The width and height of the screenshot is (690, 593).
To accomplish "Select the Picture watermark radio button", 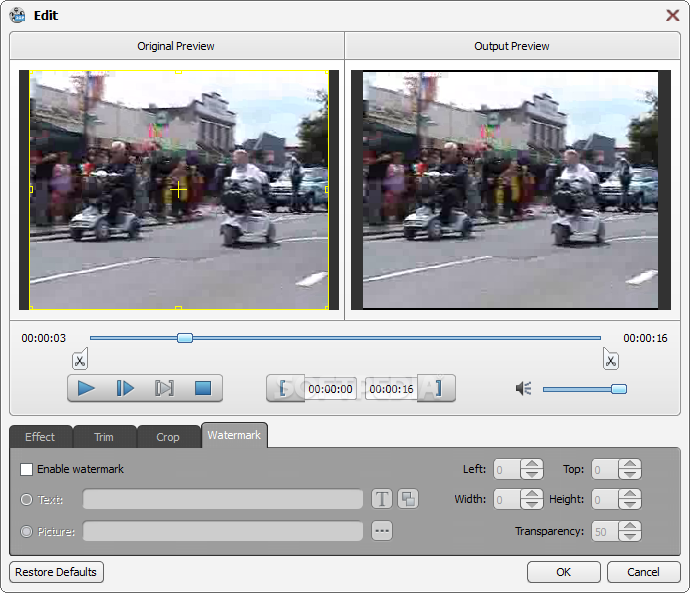I will (26, 531).
